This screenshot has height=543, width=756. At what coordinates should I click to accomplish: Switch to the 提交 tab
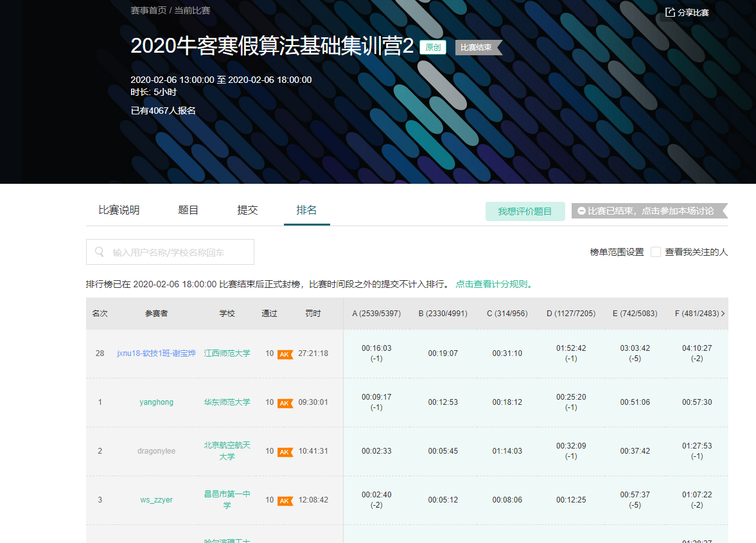click(x=247, y=209)
